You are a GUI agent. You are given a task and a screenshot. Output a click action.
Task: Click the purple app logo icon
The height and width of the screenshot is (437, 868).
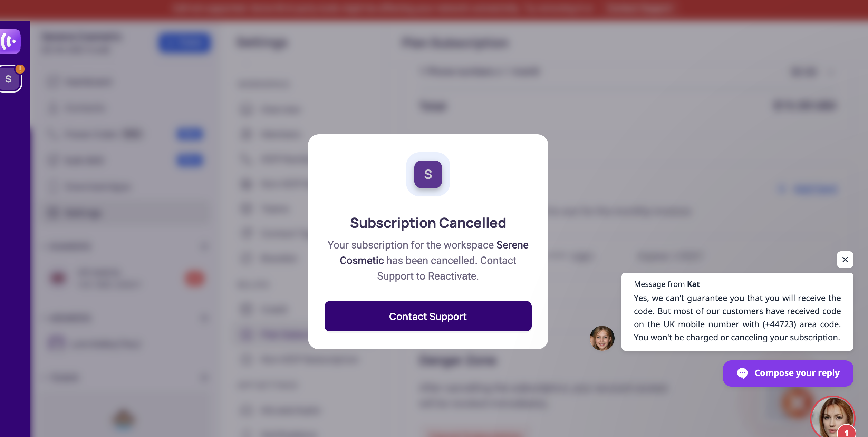[10, 41]
